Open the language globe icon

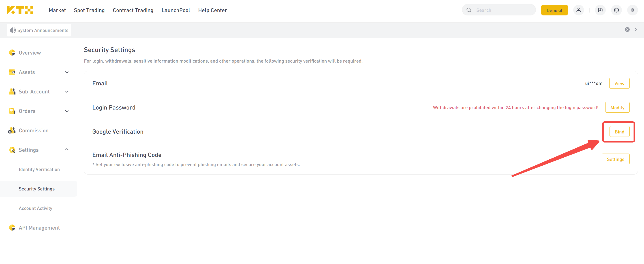coord(616,10)
